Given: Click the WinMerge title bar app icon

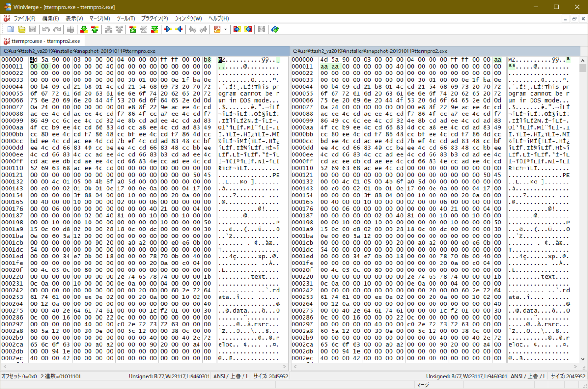Looking at the screenshot, I should pyautogui.click(x=8, y=7).
